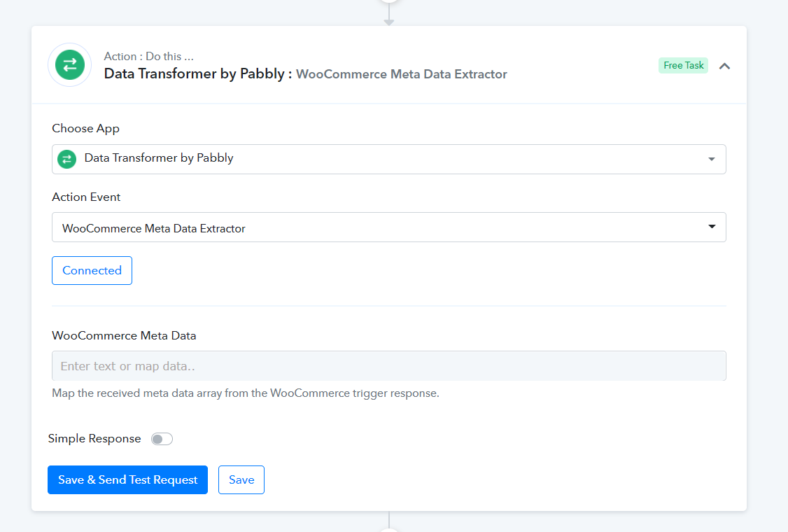Click the 'Simple Response' label

tap(94, 438)
